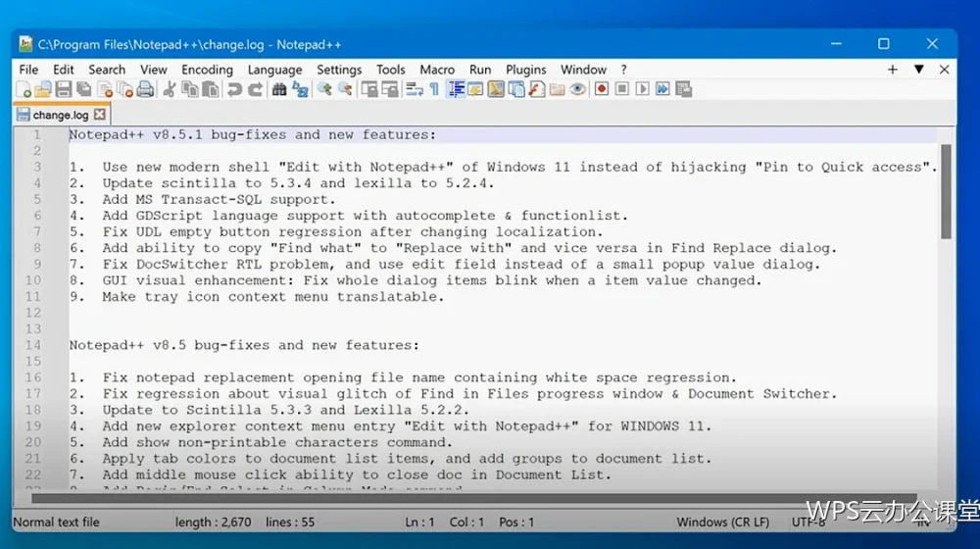Click line number 14 in the margin
This screenshot has width=980, height=549.
pyautogui.click(x=33, y=345)
